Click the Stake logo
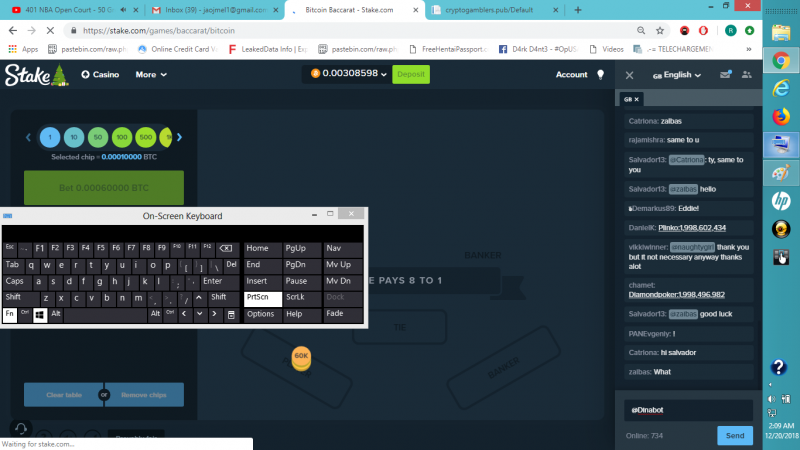800x450 pixels. 36,74
